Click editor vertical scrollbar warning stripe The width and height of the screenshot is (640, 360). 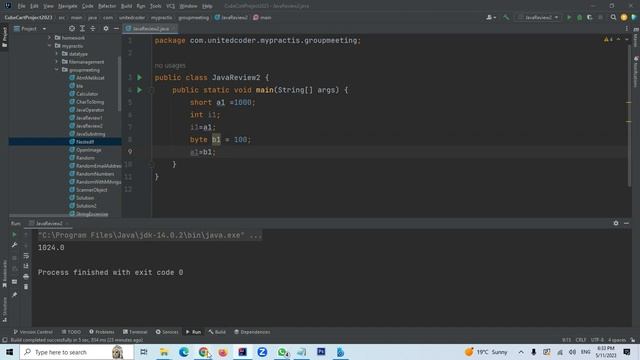tap(629, 102)
